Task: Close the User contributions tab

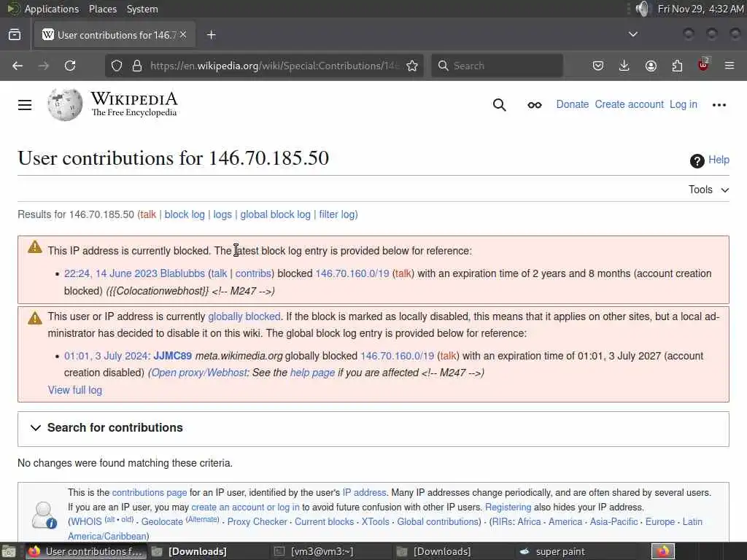Action: click(183, 35)
